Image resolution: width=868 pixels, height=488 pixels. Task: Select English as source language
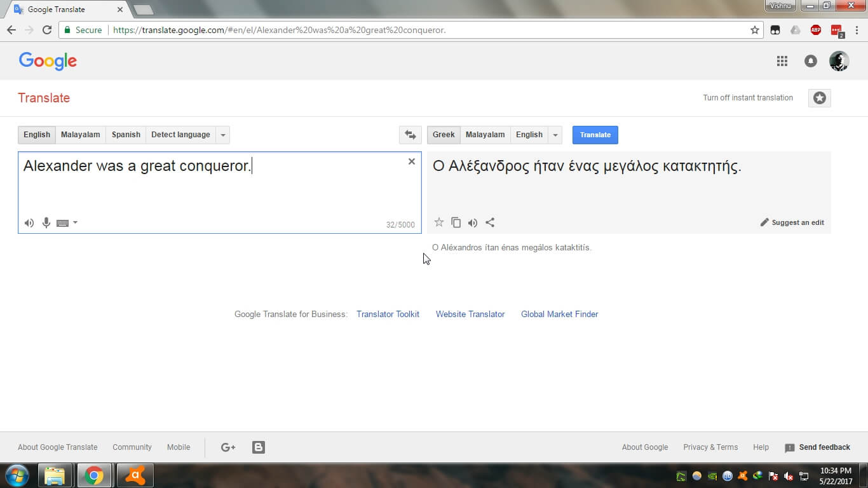point(37,135)
